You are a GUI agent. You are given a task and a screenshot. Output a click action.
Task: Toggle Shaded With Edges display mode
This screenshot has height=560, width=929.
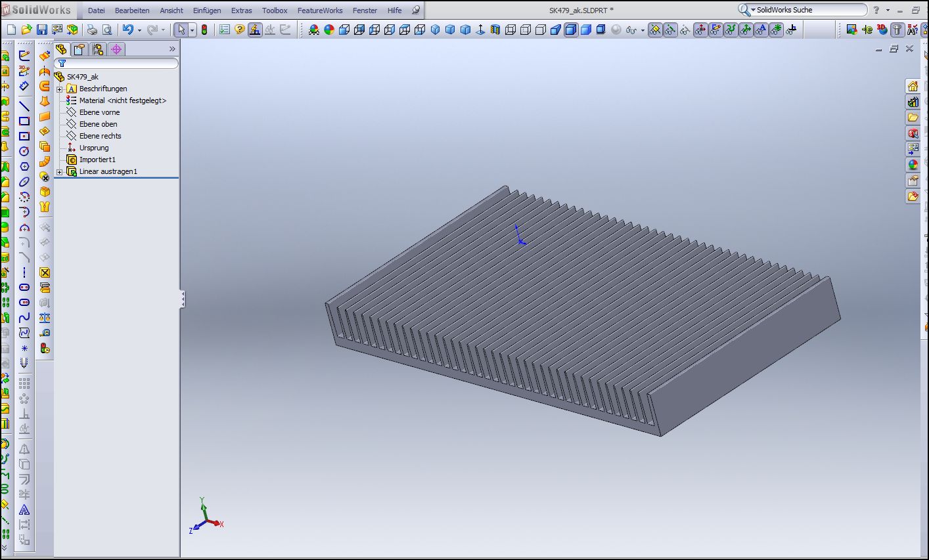[x=571, y=30]
